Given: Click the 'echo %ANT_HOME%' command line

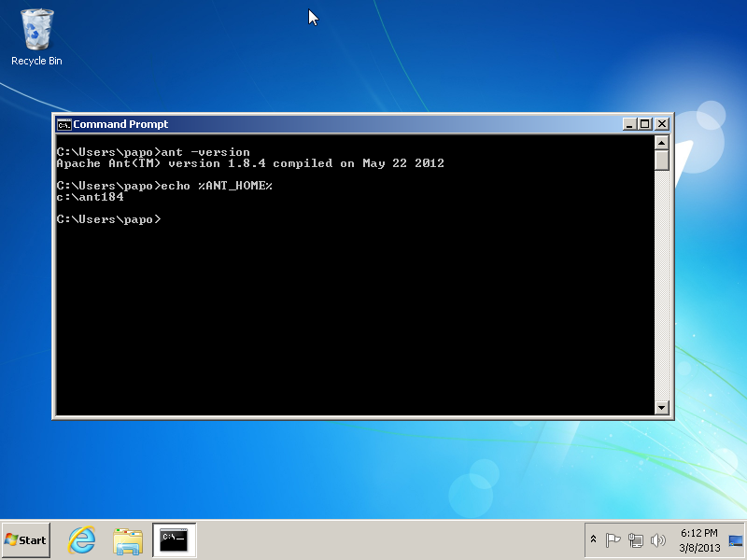Looking at the screenshot, I should point(164,186).
